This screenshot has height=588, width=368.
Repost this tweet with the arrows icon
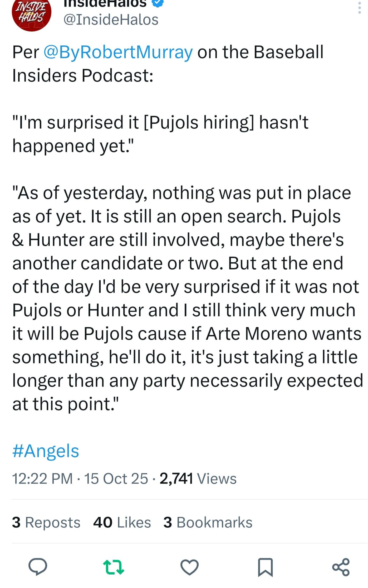[x=114, y=567]
